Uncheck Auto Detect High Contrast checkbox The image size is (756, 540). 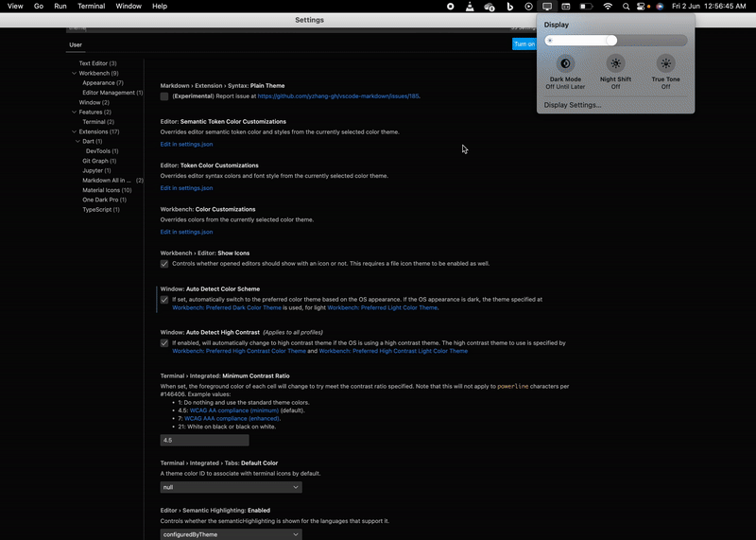pos(164,343)
